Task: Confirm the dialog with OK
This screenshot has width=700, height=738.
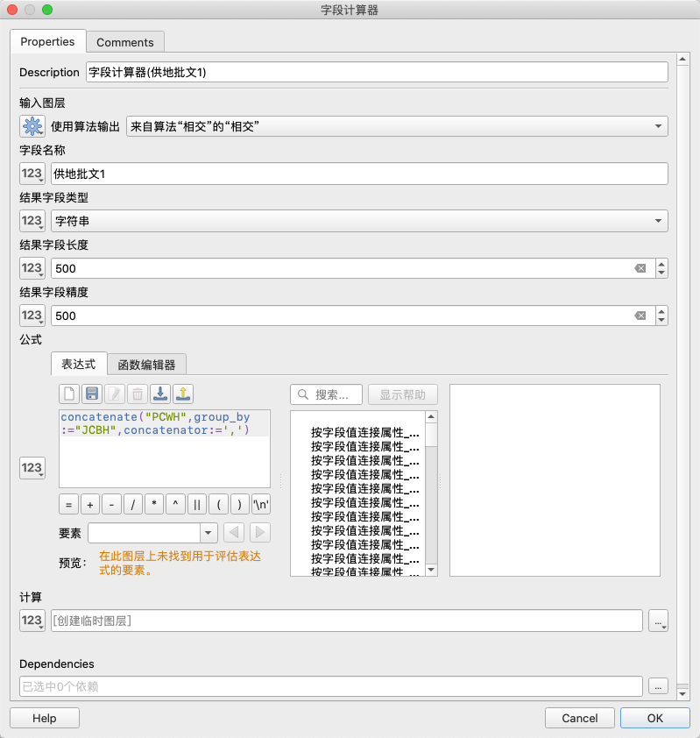Action: 654,718
